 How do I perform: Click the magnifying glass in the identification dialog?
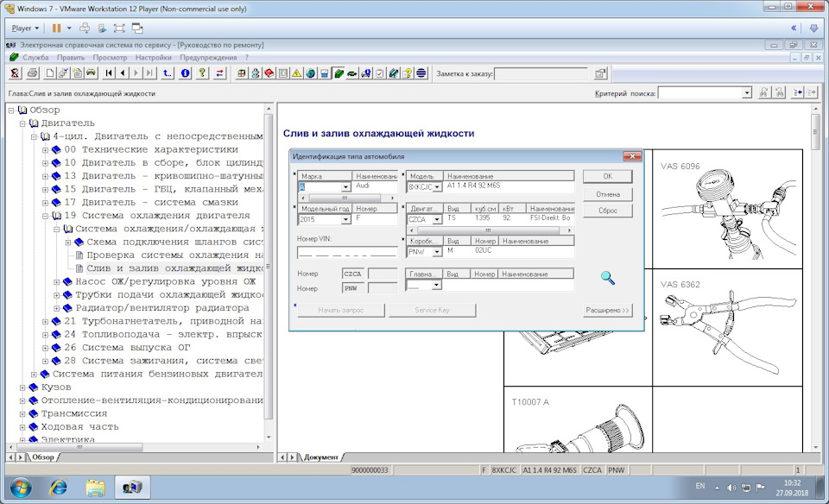coord(607,277)
